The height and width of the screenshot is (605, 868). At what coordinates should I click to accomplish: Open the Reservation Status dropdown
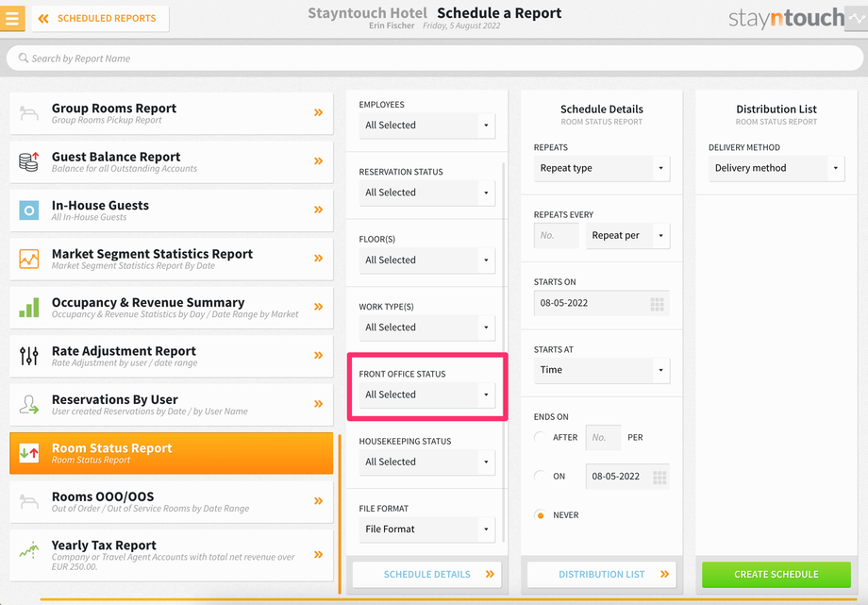coord(426,193)
